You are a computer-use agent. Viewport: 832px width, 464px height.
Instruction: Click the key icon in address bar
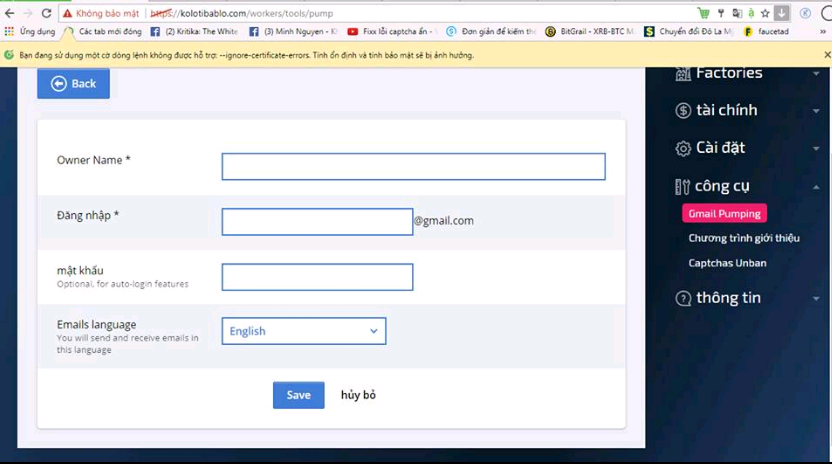pyautogui.click(x=721, y=13)
